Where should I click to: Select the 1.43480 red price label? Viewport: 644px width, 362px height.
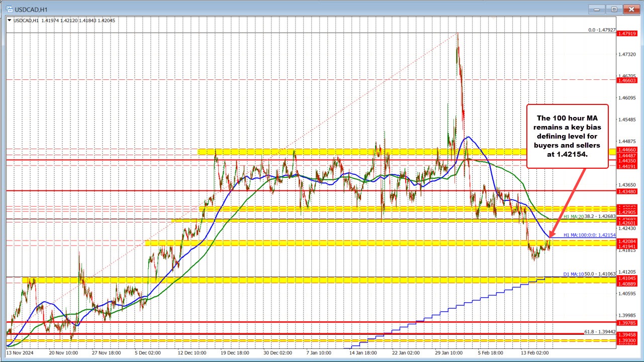(x=627, y=191)
